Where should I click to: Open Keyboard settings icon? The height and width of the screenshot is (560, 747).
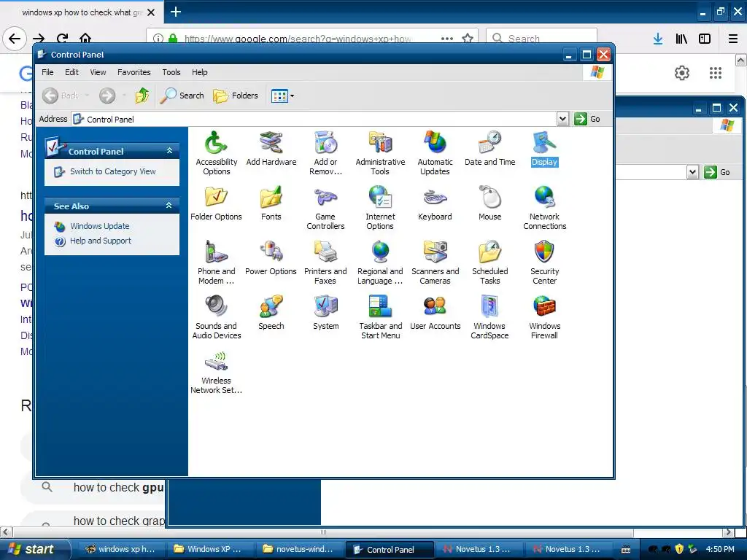coord(435,203)
